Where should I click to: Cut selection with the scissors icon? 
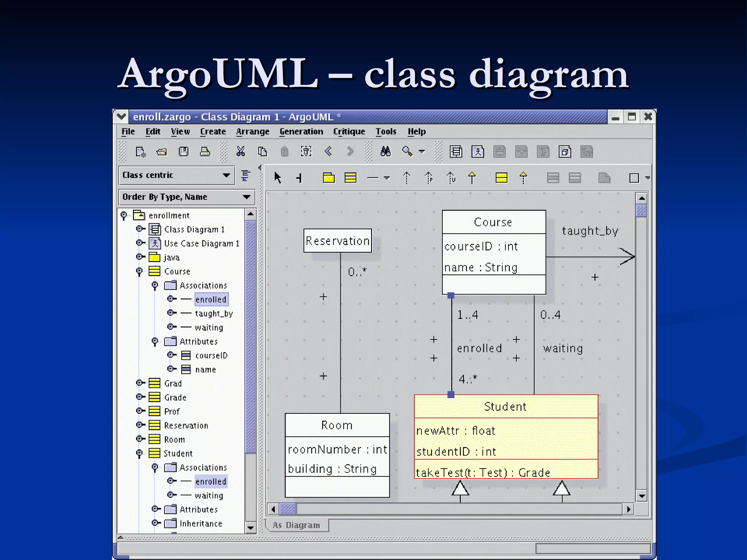pyautogui.click(x=241, y=151)
